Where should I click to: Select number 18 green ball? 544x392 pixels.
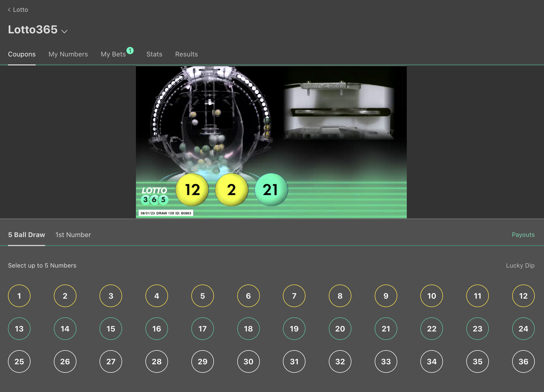(248, 329)
